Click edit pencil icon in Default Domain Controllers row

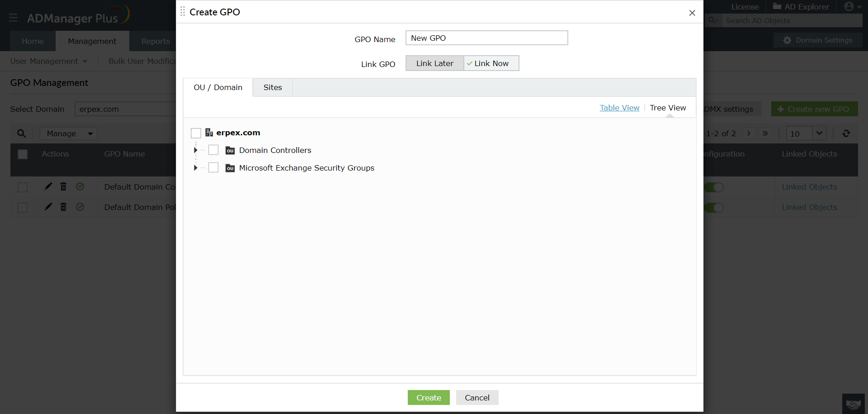[48, 186]
